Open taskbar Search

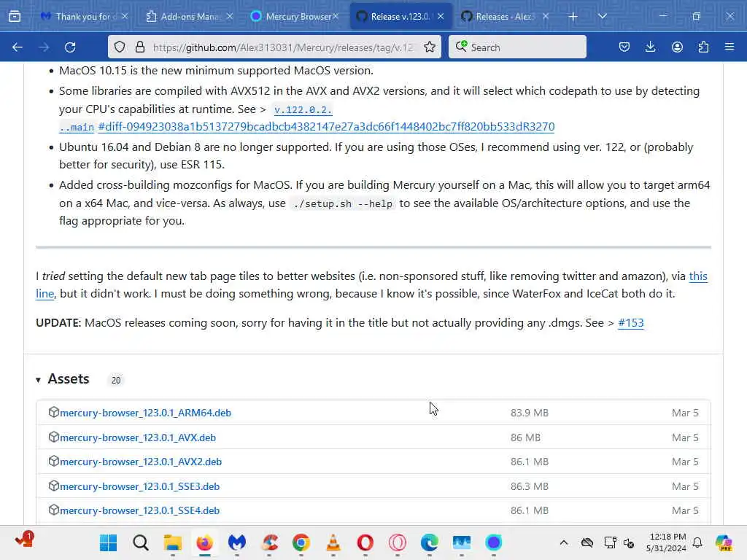point(141,542)
